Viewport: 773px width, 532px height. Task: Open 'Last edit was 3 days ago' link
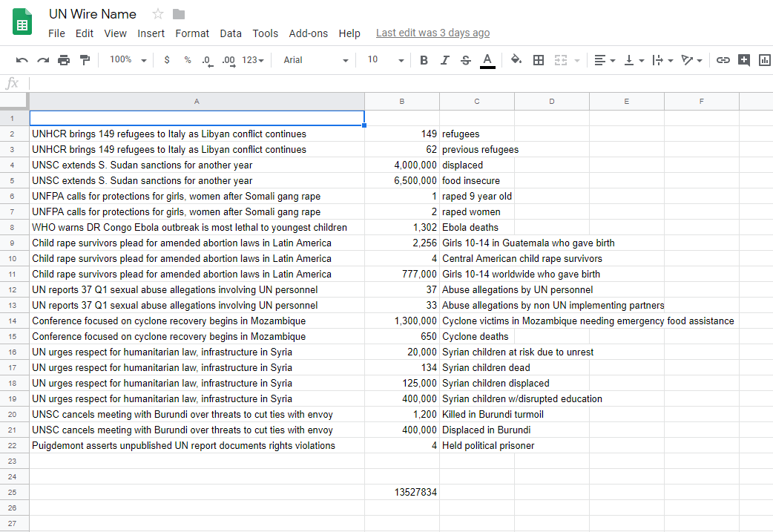(x=432, y=33)
